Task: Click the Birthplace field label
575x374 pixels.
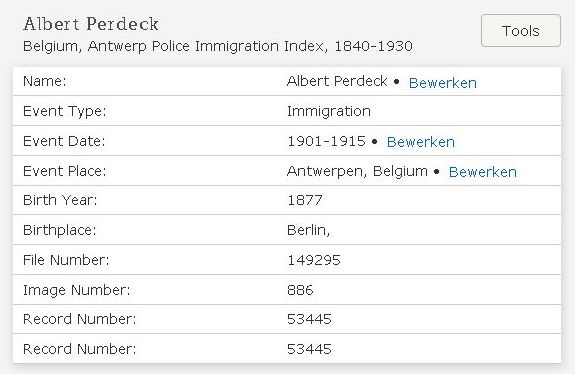Action: pyautogui.click(x=59, y=230)
